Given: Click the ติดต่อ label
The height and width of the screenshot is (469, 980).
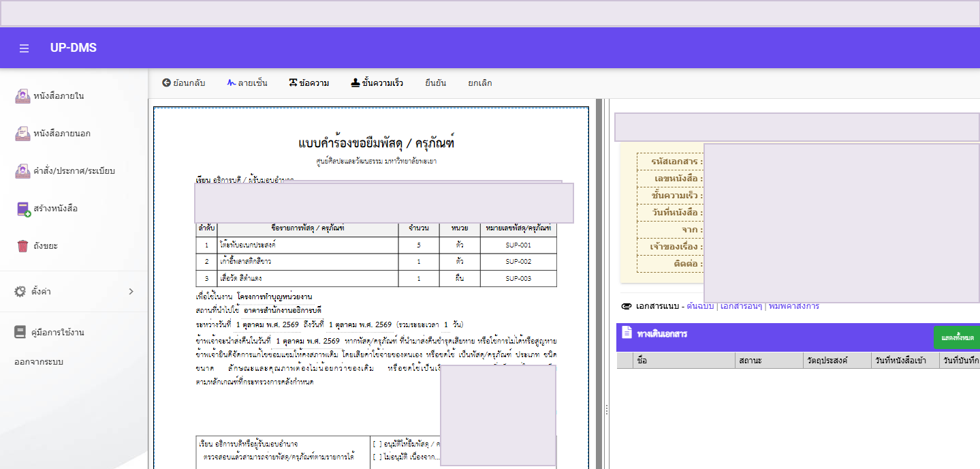Looking at the screenshot, I should point(687,264).
